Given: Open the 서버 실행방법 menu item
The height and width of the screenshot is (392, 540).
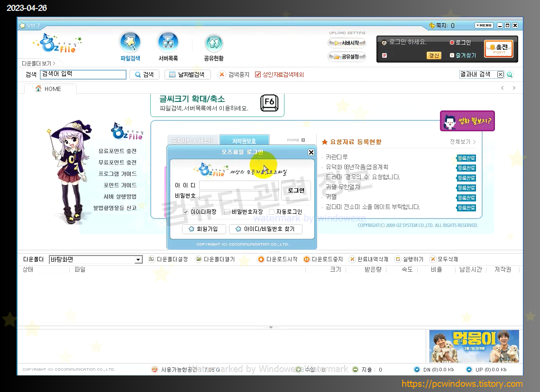Looking at the screenshot, I should tap(120, 196).
